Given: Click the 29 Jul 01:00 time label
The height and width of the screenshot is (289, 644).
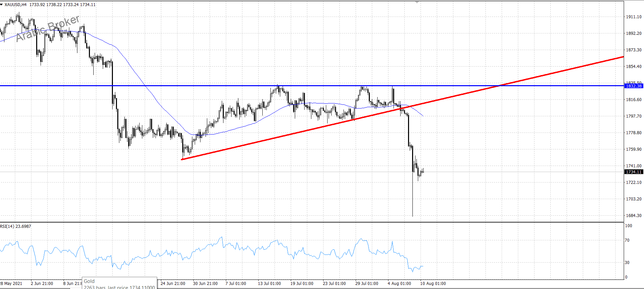Looking at the screenshot, I should point(366,284).
